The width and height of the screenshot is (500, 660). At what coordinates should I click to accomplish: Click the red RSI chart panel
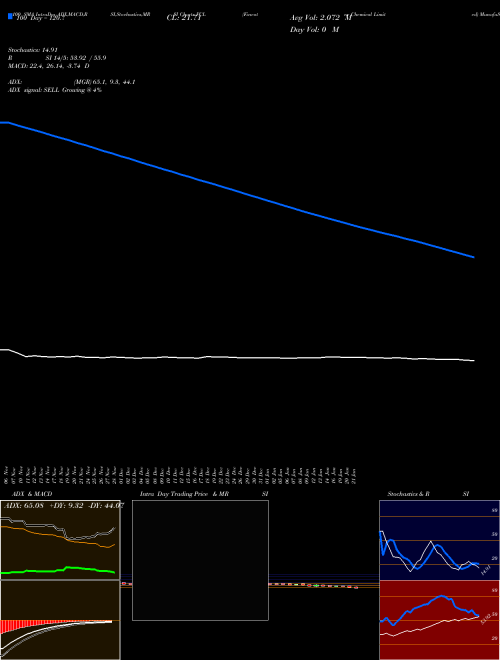[x=439, y=620]
